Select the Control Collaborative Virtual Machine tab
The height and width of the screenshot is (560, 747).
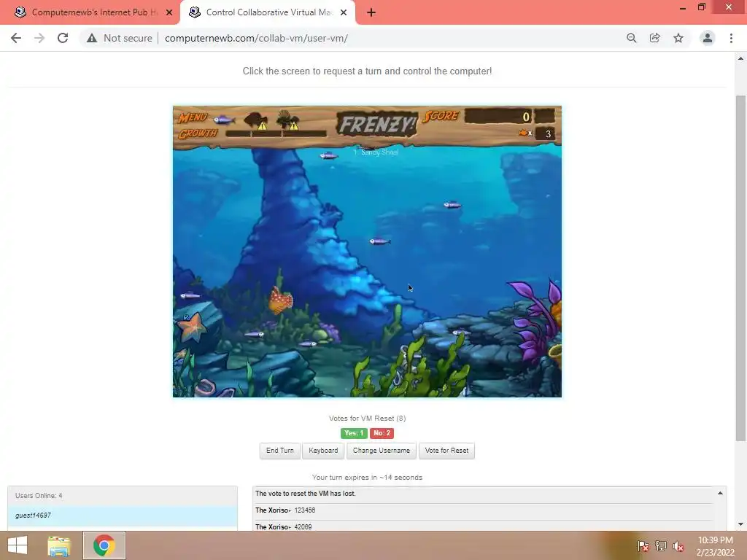coord(268,13)
